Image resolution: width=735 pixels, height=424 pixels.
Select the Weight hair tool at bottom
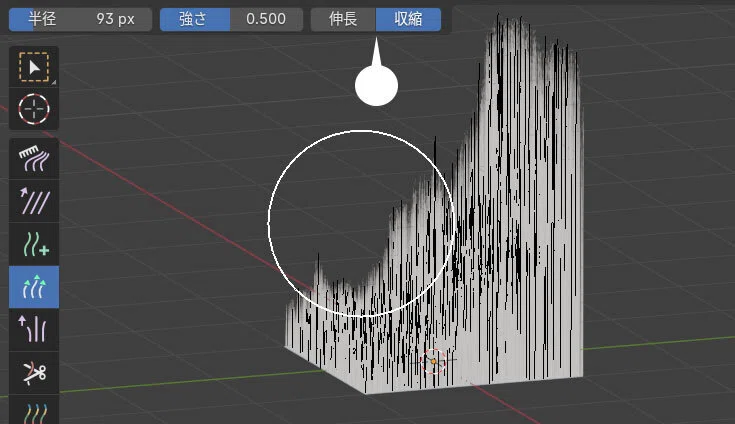(x=34, y=410)
